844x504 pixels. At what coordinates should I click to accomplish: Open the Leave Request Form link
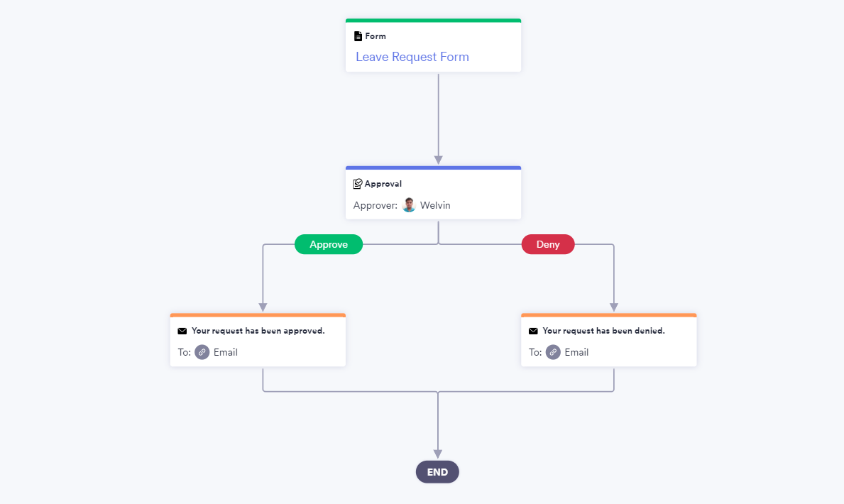point(412,57)
